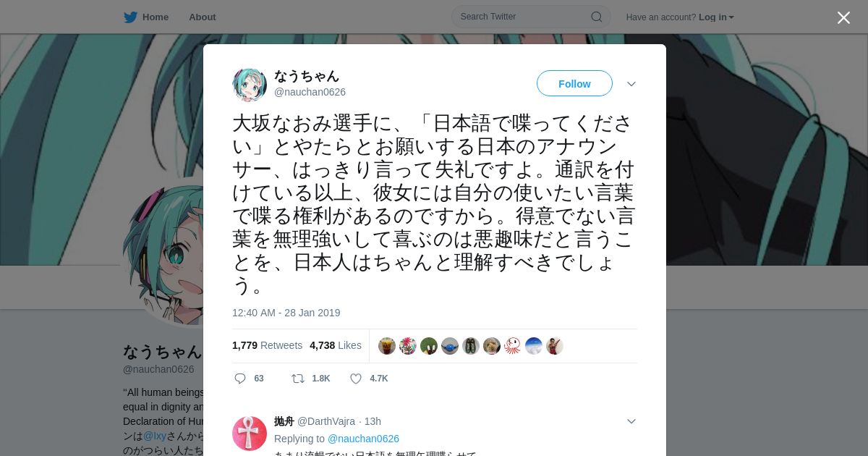Click the Twitter bird Home icon
Viewport: 868px width, 456px height.
(x=130, y=17)
